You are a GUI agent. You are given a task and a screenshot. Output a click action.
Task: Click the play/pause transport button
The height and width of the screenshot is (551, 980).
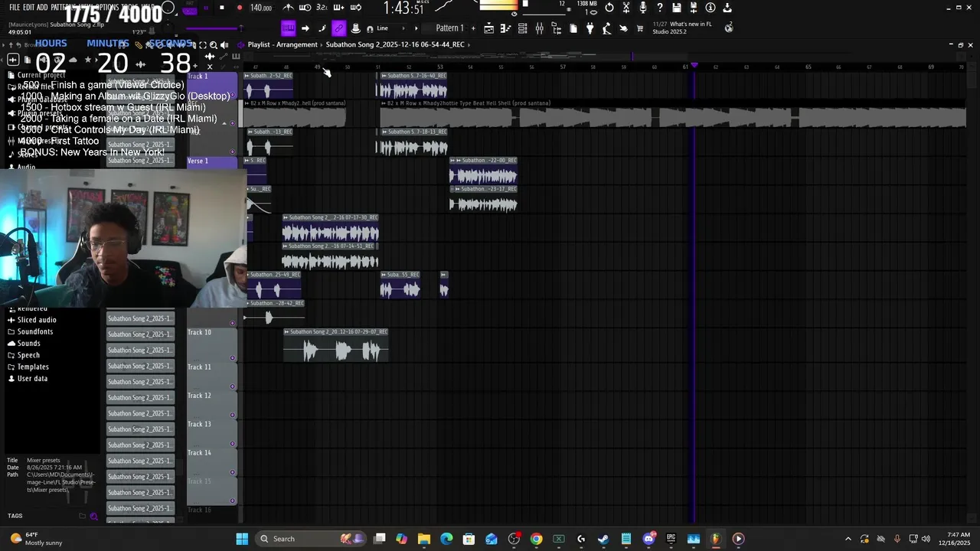coord(206,8)
